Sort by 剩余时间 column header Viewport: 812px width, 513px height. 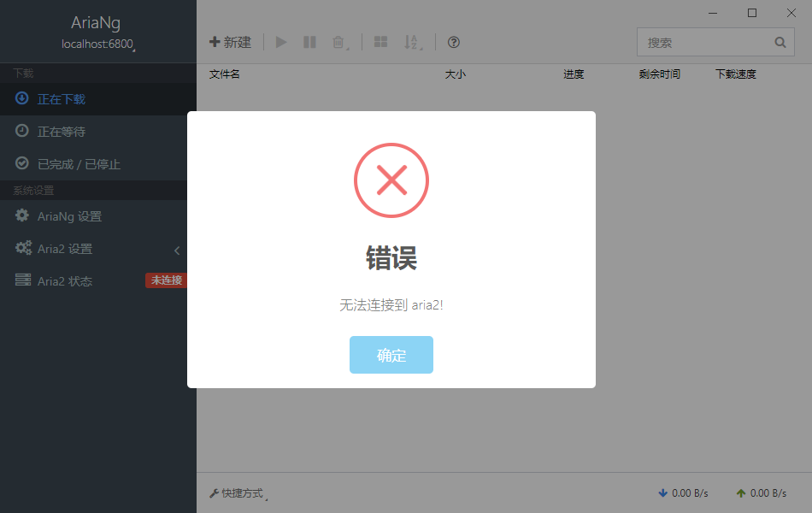659,74
